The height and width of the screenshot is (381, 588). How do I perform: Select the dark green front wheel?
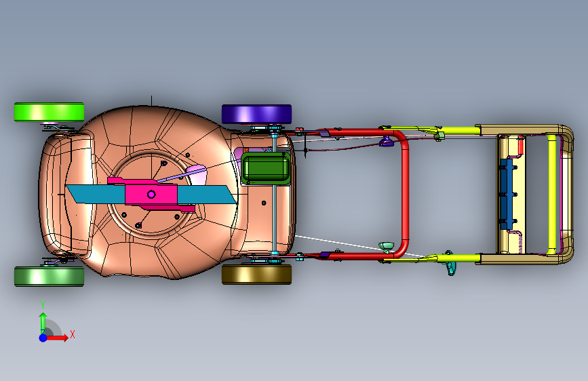tap(49, 277)
